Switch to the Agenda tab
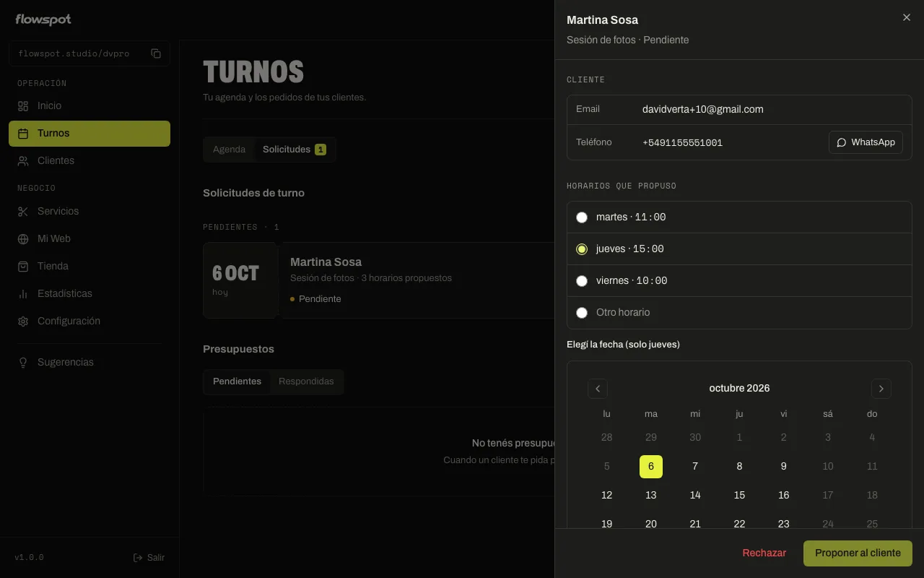The width and height of the screenshot is (924, 578). [x=229, y=150]
